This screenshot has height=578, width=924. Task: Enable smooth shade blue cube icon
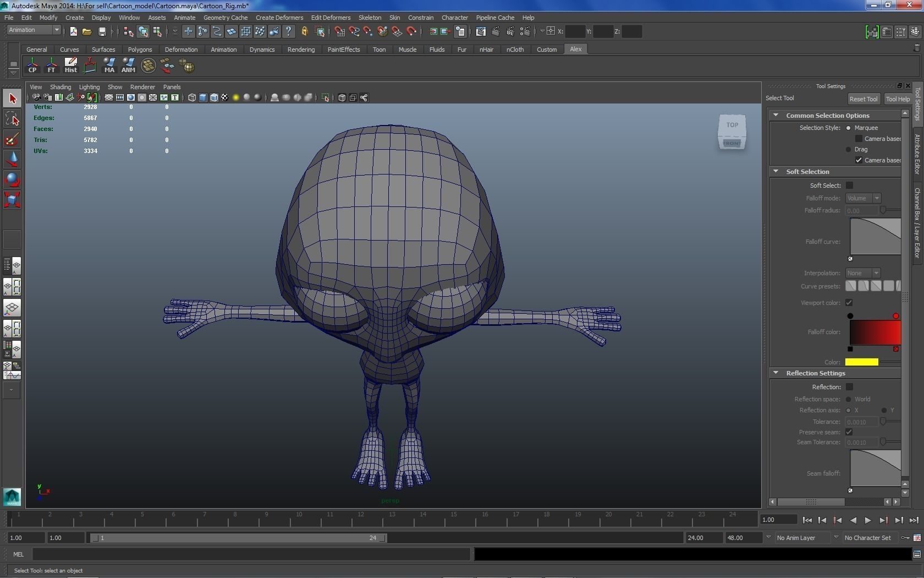click(202, 97)
